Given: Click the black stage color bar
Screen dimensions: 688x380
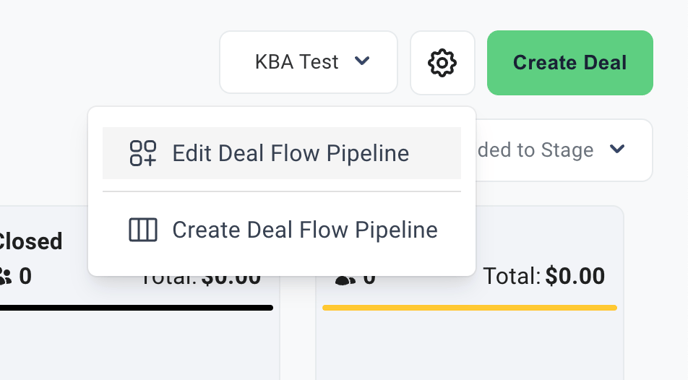Looking at the screenshot, I should coord(136,308).
